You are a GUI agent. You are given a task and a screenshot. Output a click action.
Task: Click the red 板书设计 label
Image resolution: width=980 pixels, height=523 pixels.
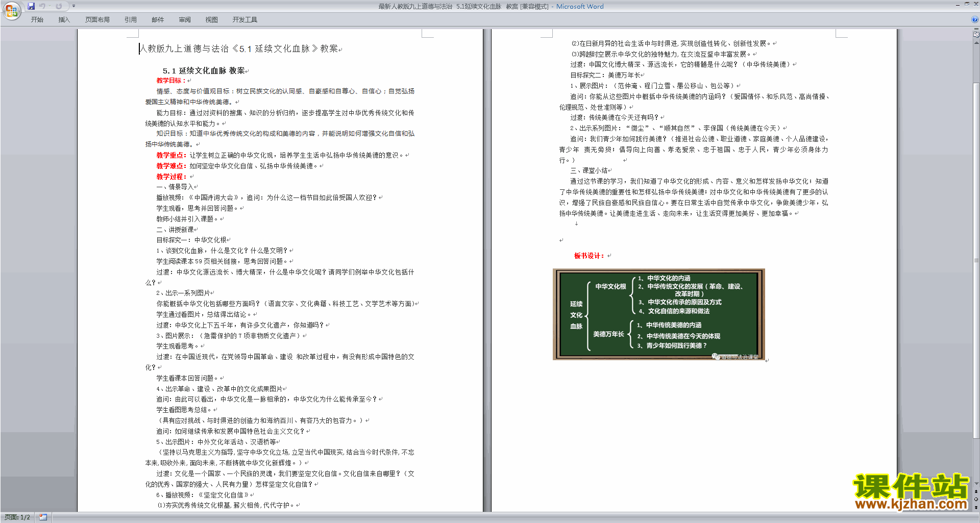click(589, 256)
